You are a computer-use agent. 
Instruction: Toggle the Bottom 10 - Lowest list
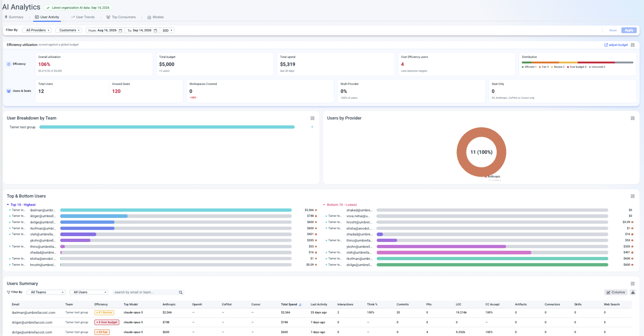[x=340, y=205]
